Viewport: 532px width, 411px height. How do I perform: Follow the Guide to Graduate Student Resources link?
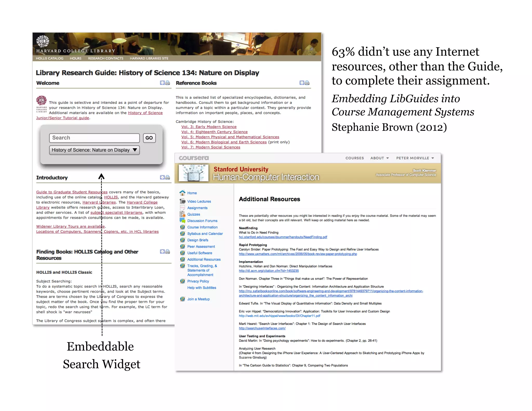tap(72, 192)
